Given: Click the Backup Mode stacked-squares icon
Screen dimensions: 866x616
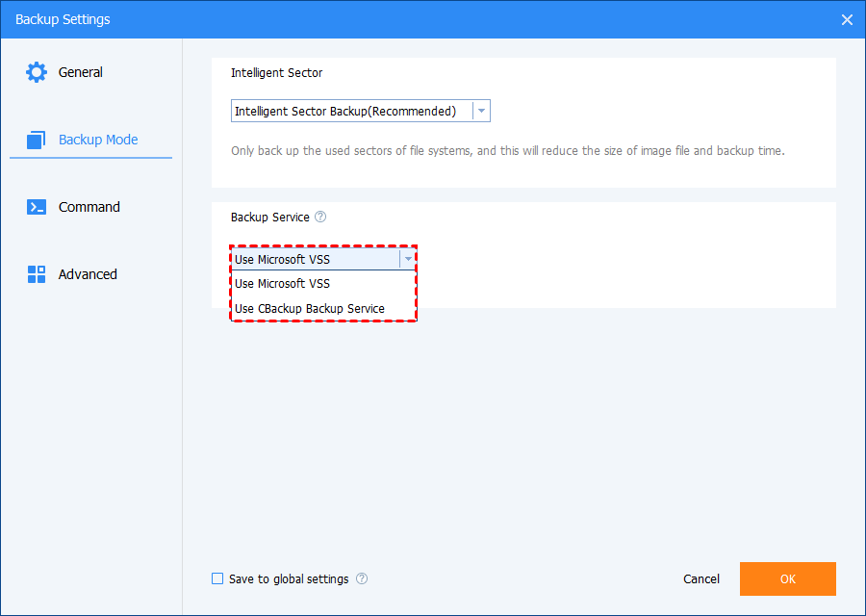Looking at the screenshot, I should [37, 141].
